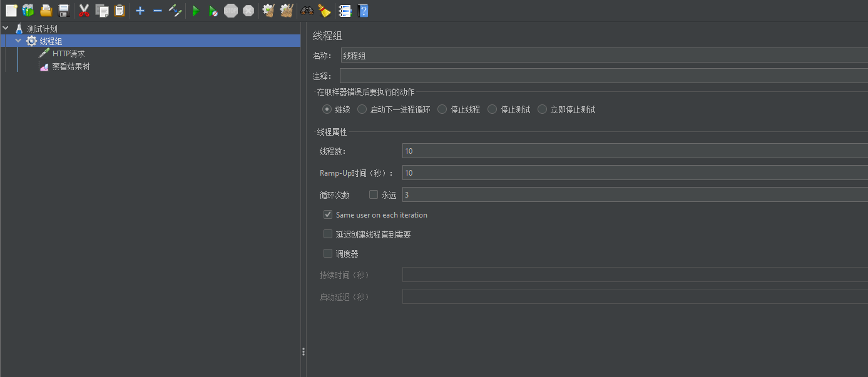Clear all results with double broom icon

pos(286,10)
